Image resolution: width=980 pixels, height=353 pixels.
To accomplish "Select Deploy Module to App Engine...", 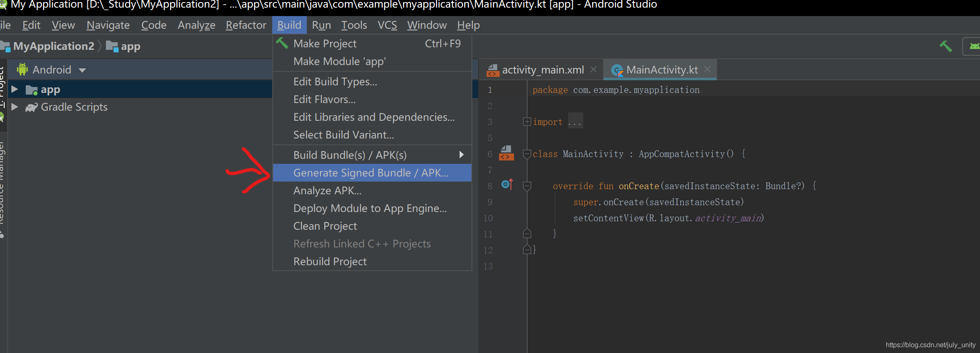I will pos(372,208).
